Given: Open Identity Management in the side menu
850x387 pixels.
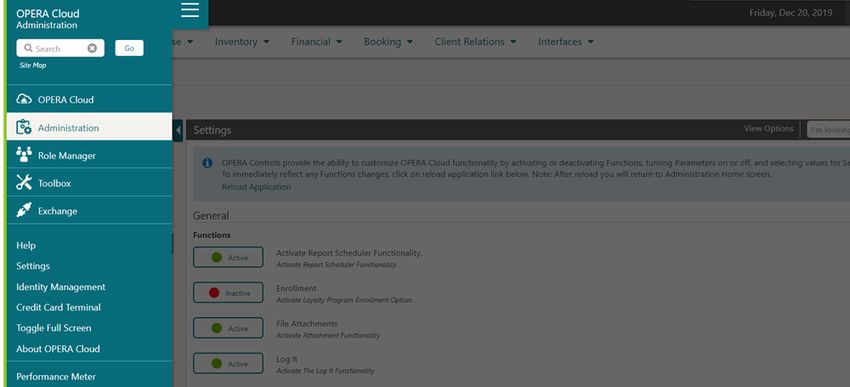Looking at the screenshot, I should pos(61,287).
